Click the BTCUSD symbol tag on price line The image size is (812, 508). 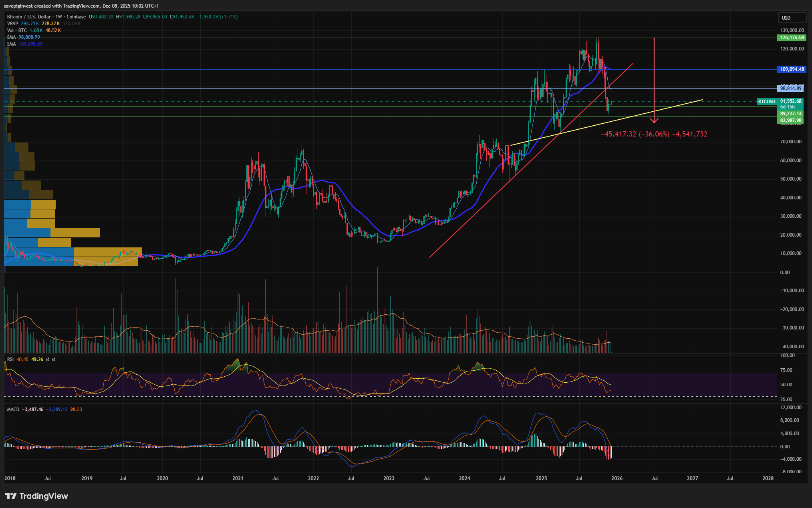pos(766,102)
